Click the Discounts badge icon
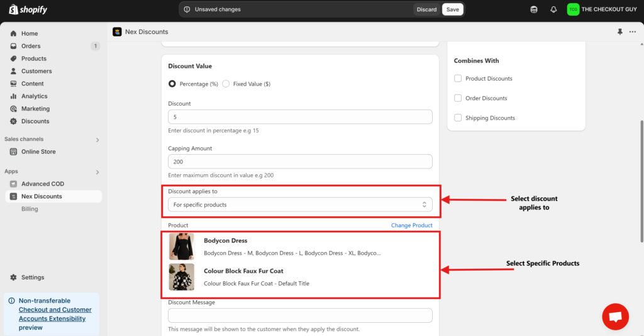Viewport: 644px width, 336px height. pos(14,121)
